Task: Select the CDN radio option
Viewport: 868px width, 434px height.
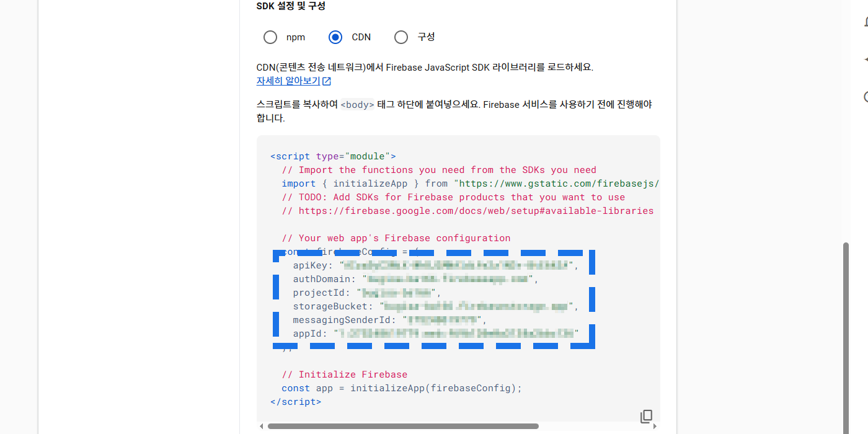Action: tap(335, 37)
